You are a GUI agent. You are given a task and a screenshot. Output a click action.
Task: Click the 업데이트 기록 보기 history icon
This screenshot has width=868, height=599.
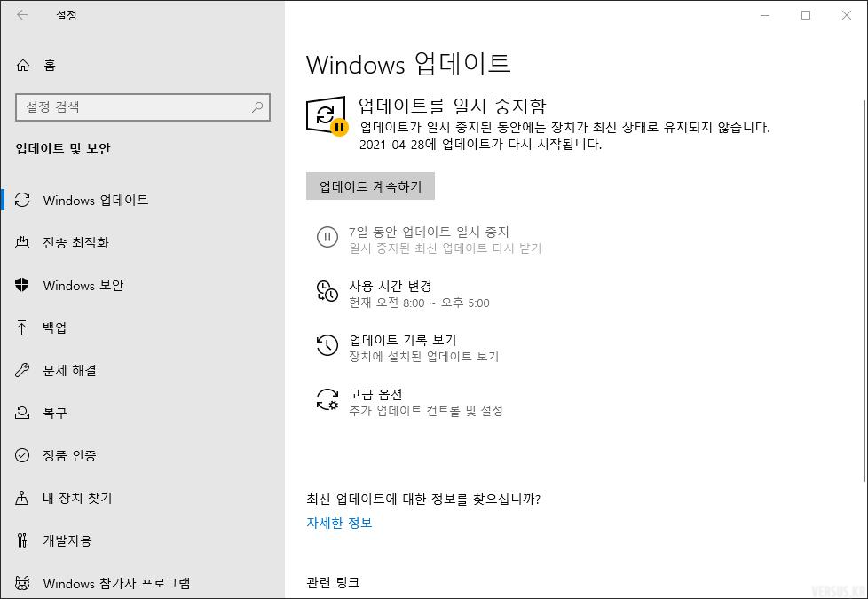pyautogui.click(x=327, y=345)
